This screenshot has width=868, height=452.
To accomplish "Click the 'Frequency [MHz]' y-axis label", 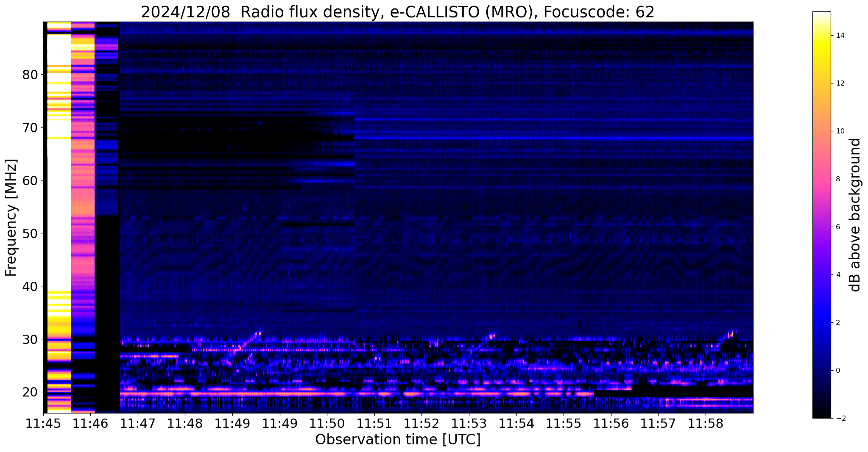I will tap(11, 218).
